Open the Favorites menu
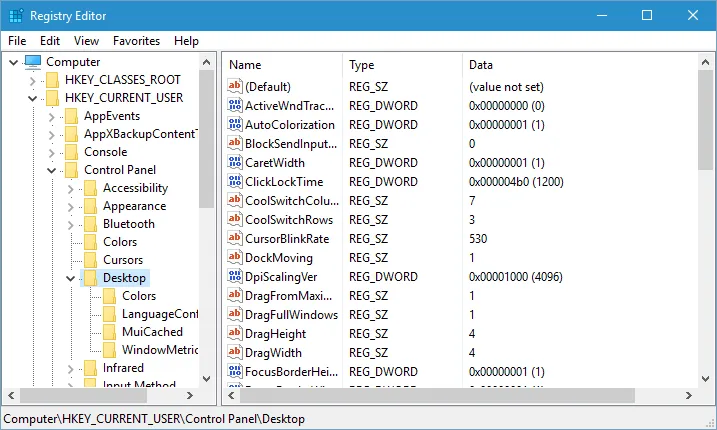This screenshot has height=430, width=717. (x=136, y=41)
